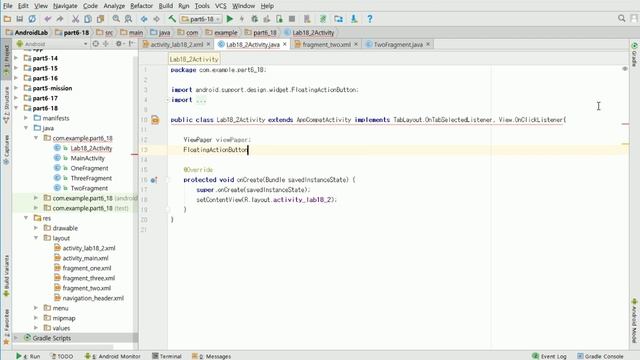Click the Open folder toolbar icon
640x360 pixels.
[x=7, y=19]
